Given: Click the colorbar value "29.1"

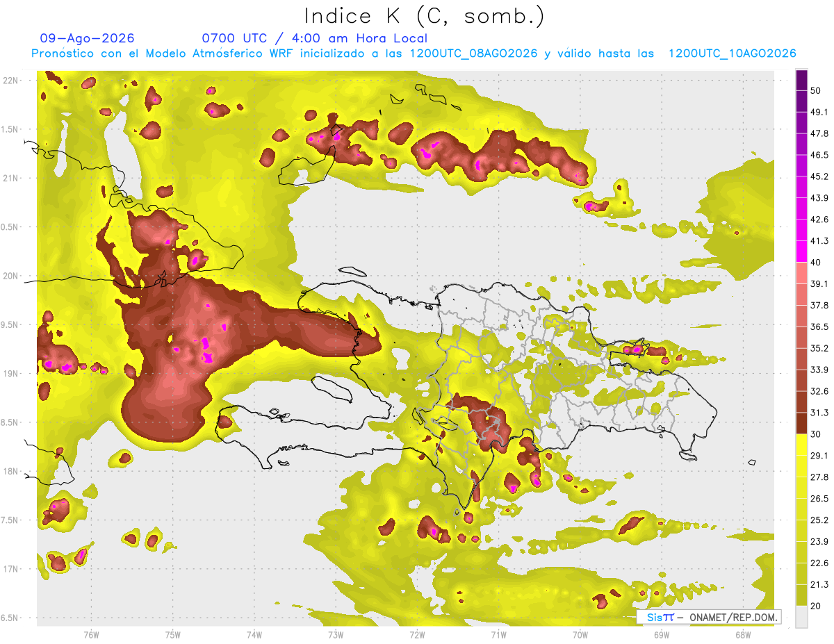Looking at the screenshot, I should tap(819, 456).
